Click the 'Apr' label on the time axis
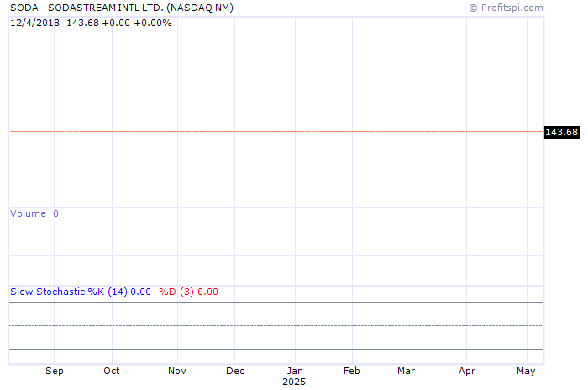Image resolution: width=588 pixels, height=390 pixels. point(467,372)
